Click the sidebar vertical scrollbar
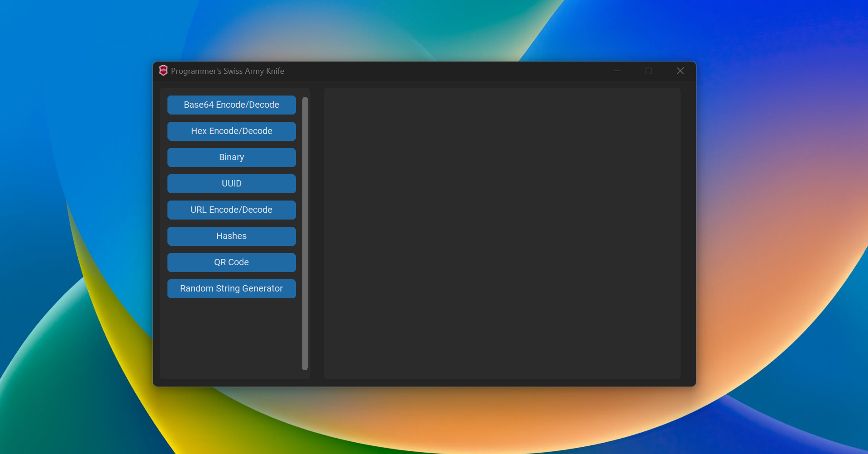This screenshot has height=454, width=868. click(305, 234)
